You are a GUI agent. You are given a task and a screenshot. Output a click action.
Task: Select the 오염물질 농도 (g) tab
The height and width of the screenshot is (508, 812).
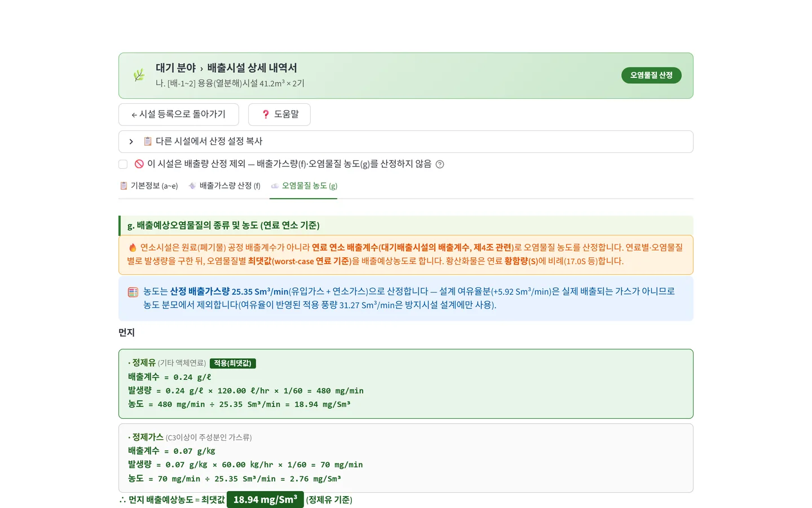pos(303,186)
